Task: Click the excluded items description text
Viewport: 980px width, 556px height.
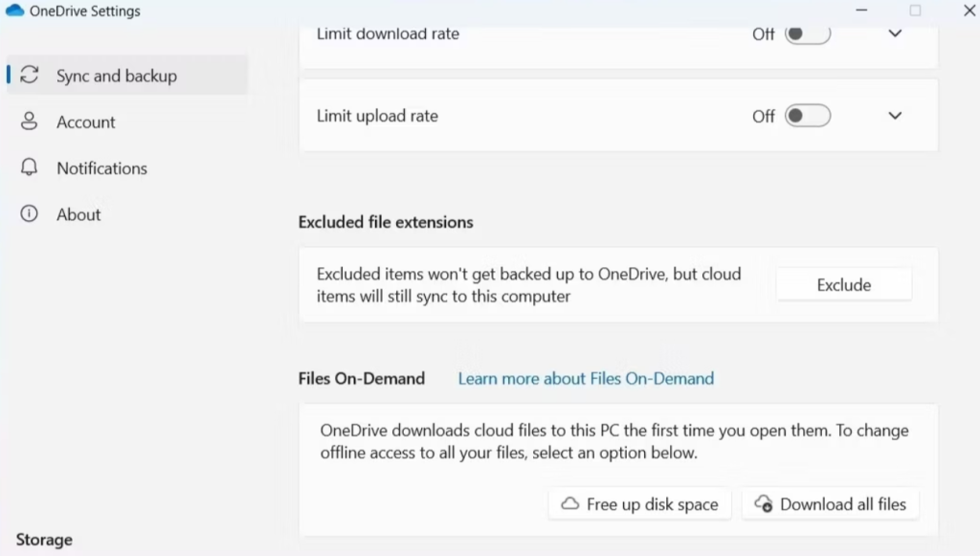Action: [x=528, y=285]
